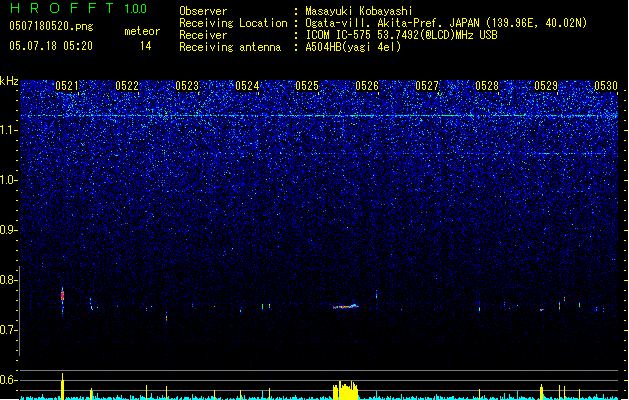Click the date stamp 05.07.18 05:20
This screenshot has height=400, width=629.
click(x=51, y=46)
